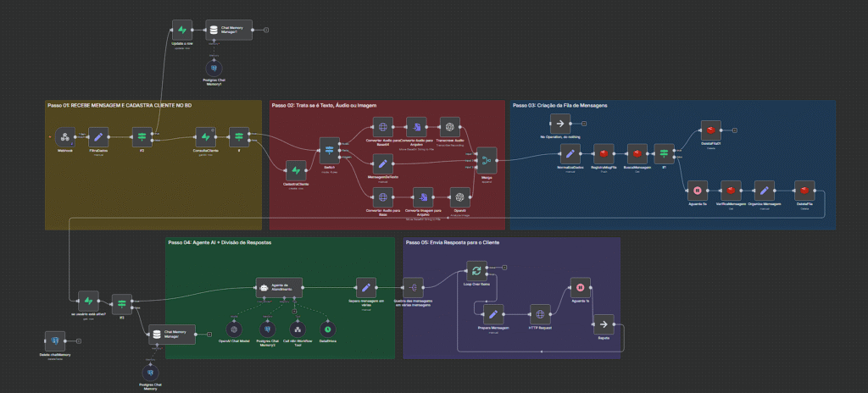Click the OpenAI Chat Model sub-node

234,328
